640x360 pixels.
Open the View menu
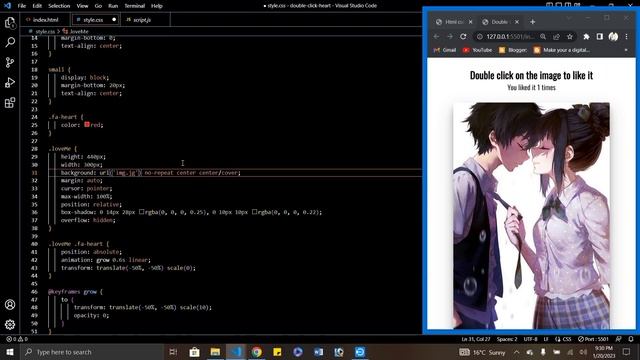point(82,6)
